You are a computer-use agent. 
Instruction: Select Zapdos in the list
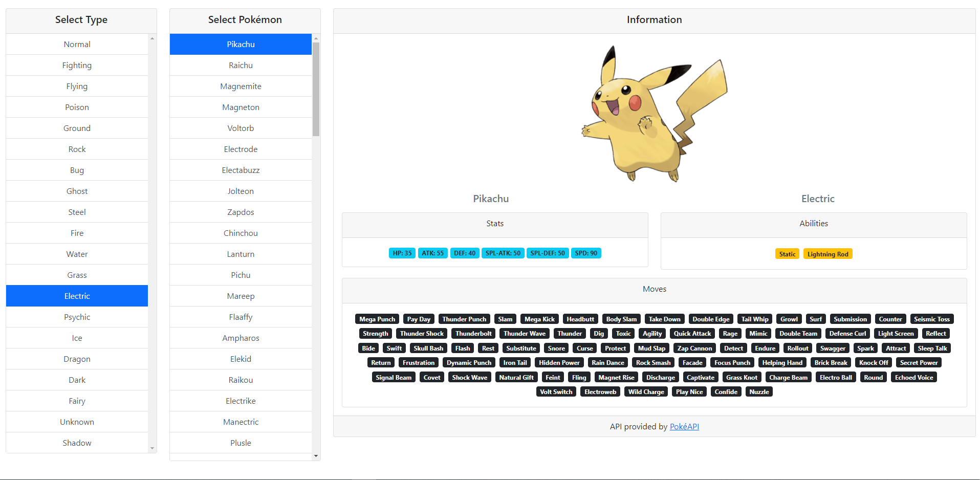[241, 212]
